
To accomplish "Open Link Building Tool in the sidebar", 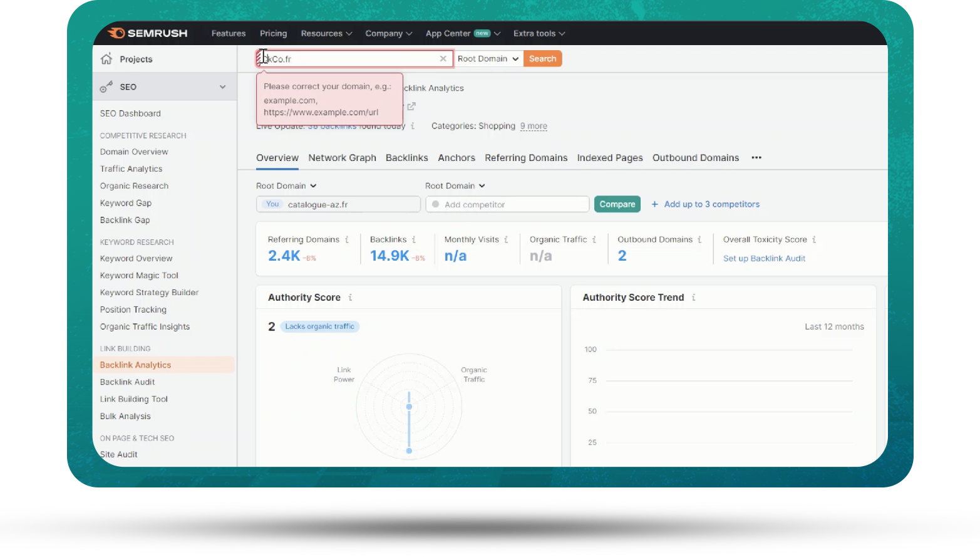I will [134, 399].
